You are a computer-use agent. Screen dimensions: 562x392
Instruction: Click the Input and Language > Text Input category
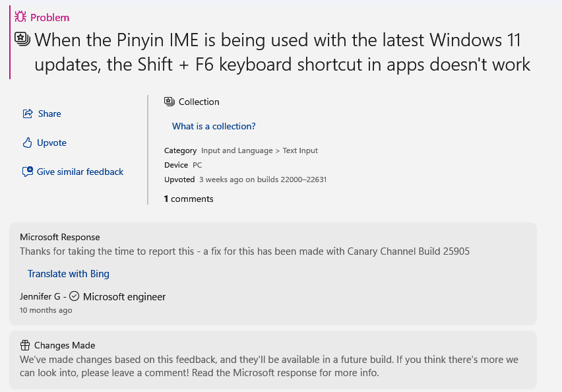tap(259, 150)
